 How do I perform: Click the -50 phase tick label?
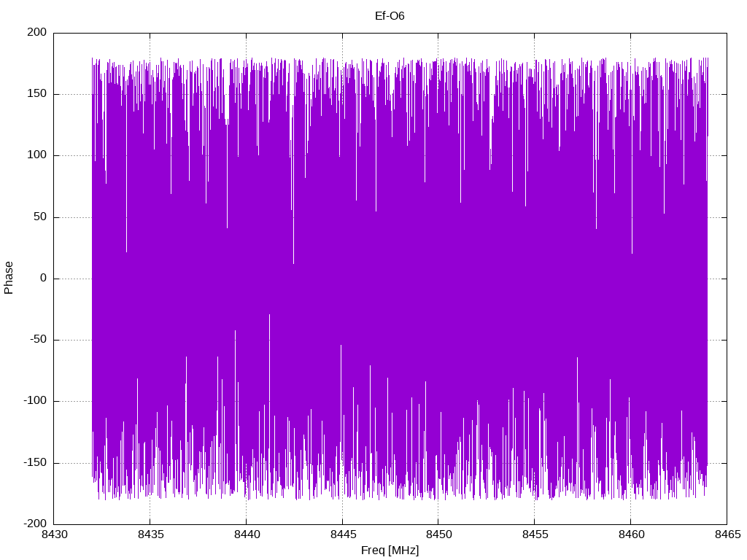38,340
